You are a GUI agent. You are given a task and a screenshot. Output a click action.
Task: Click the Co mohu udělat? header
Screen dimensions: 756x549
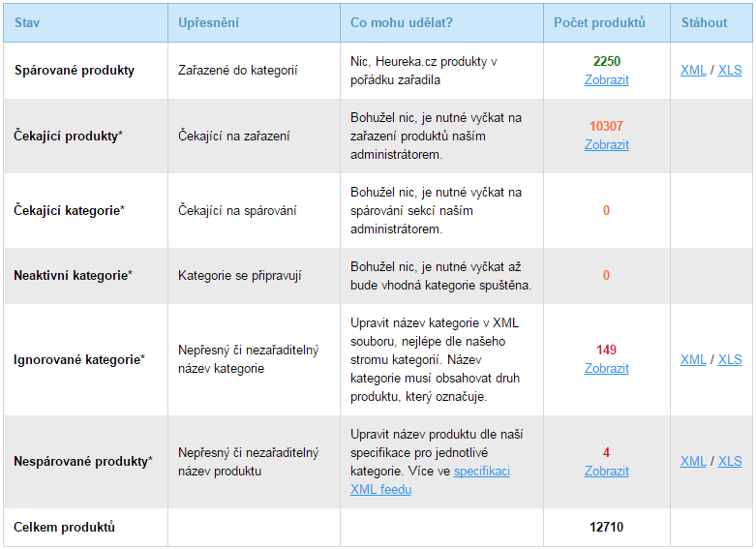click(x=401, y=22)
